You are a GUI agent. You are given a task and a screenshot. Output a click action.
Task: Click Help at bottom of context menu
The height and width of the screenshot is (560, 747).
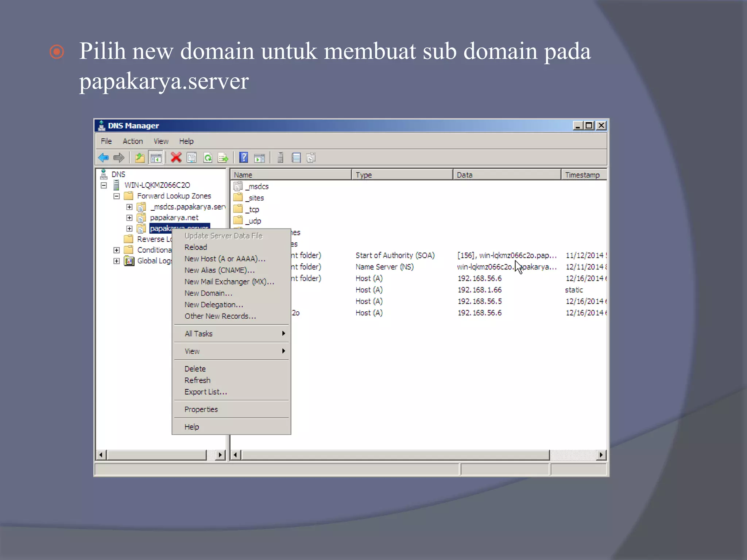click(232, 427)
